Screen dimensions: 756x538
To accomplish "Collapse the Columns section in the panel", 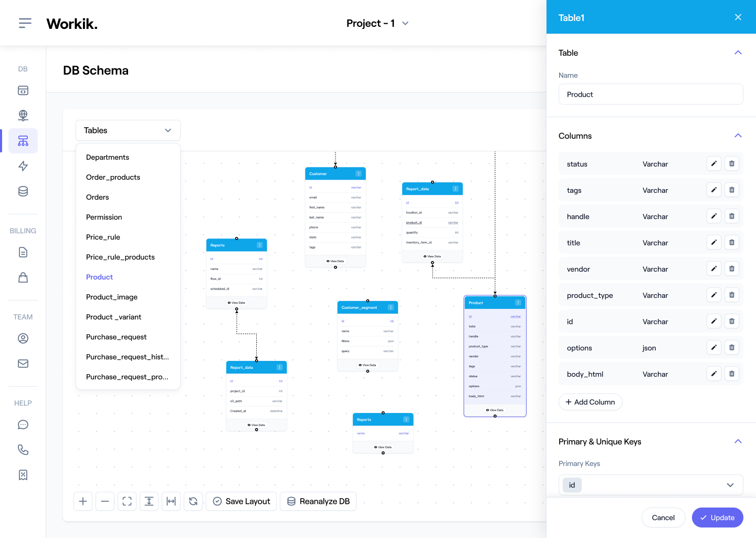I will click(738, 136).
